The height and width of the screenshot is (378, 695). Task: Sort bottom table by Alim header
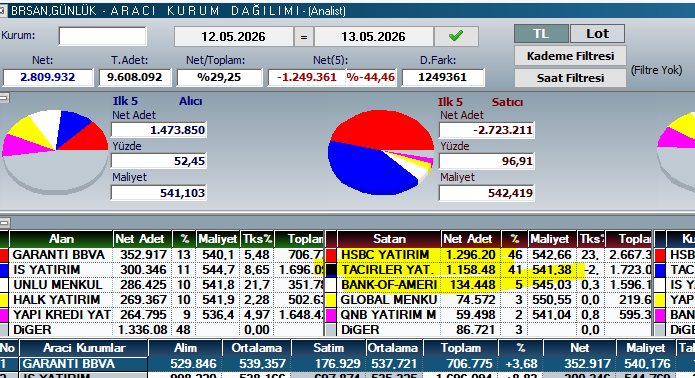click(x=185, y=348)
